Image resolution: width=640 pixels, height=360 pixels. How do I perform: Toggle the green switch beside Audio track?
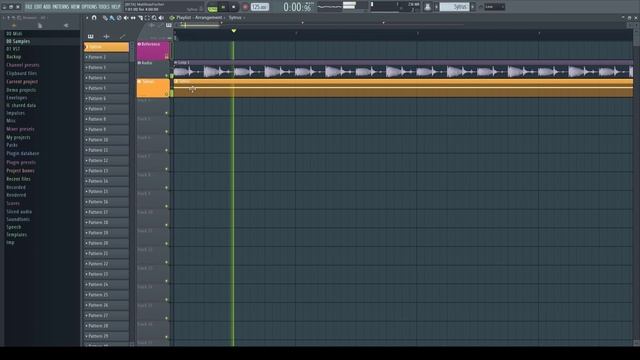click(172, 76)
